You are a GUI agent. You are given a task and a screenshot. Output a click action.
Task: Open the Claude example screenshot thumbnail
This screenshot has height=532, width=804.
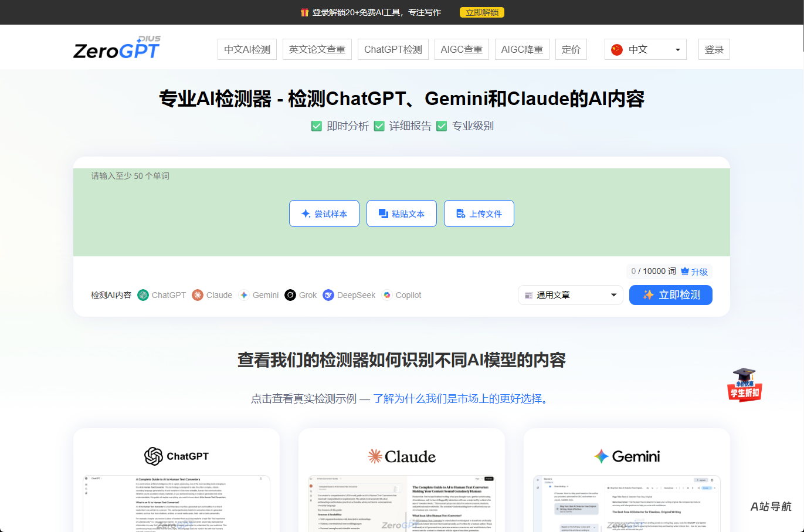(x=402, y=503)
